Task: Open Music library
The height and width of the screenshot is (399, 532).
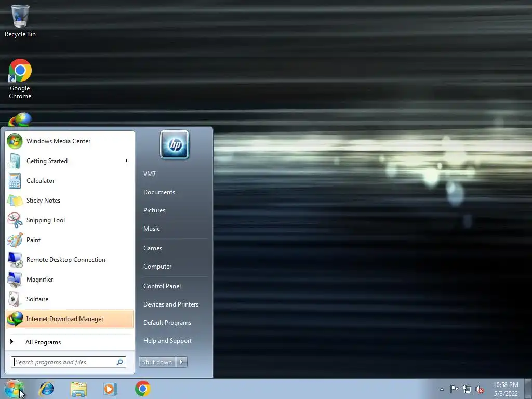Action: click(x=152, y=229)
